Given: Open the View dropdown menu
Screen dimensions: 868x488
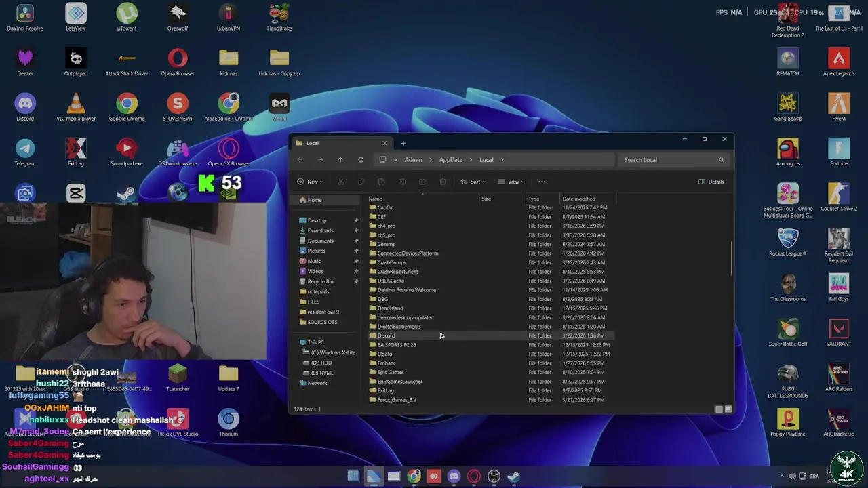Looking at the screenshot, I should click(511, 182).
